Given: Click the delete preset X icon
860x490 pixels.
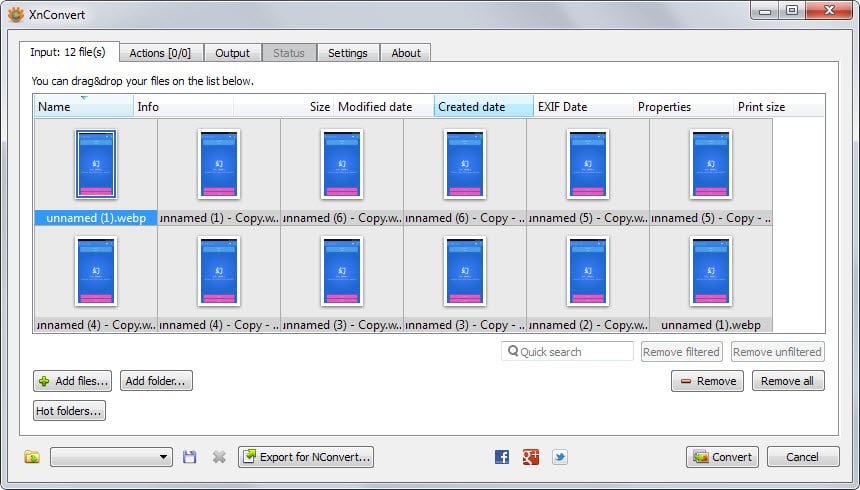Looking at the screenshot, I should coord(219,457).
